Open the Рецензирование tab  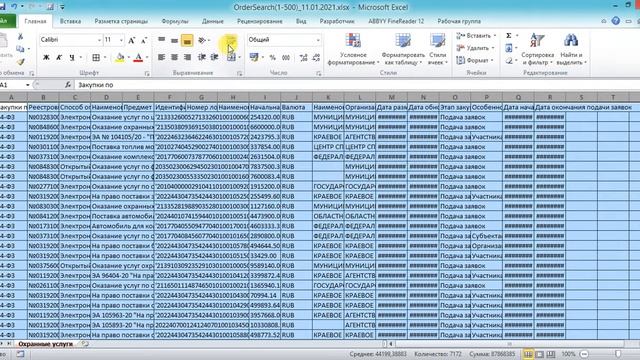click(x=260, y=21)
